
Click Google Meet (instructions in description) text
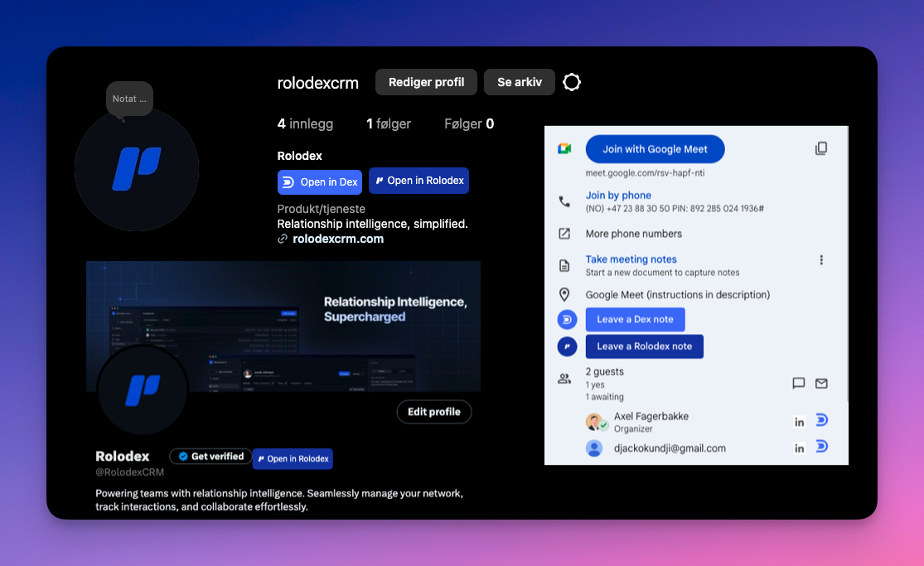click(678, 294)
